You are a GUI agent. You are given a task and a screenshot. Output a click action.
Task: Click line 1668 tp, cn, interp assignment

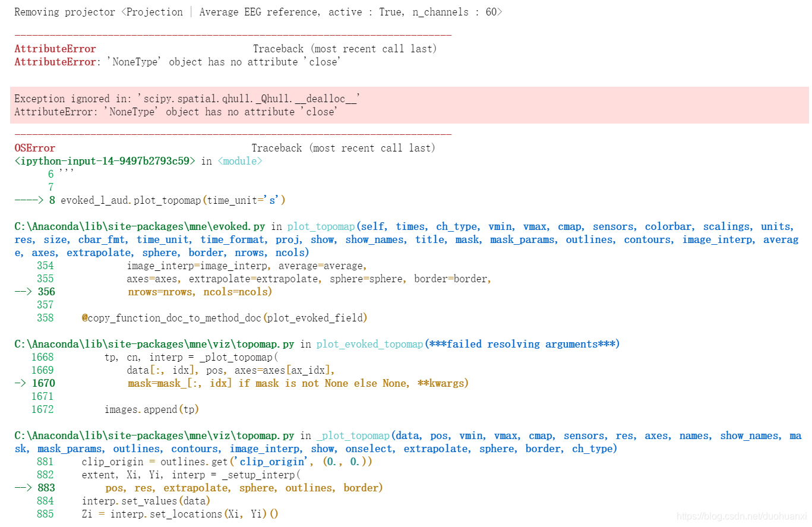(x=191, y=357)
